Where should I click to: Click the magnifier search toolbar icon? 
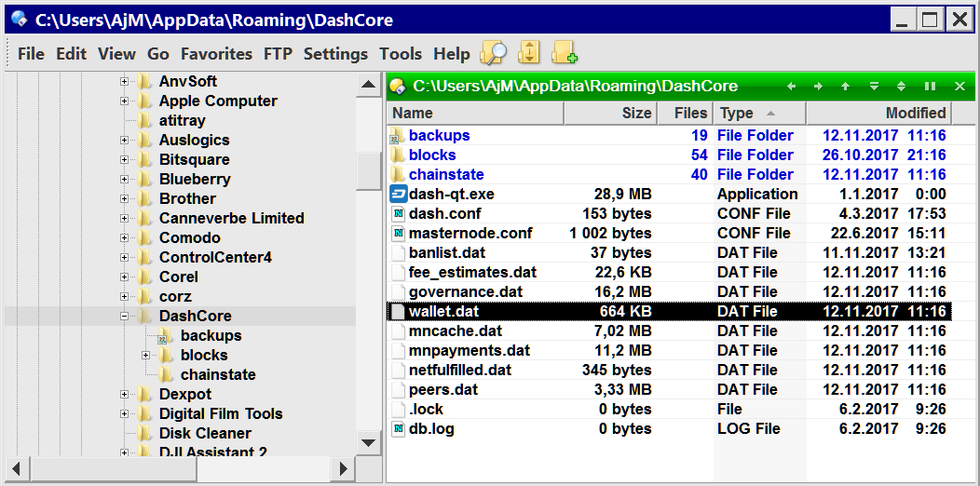coord(493,53)
